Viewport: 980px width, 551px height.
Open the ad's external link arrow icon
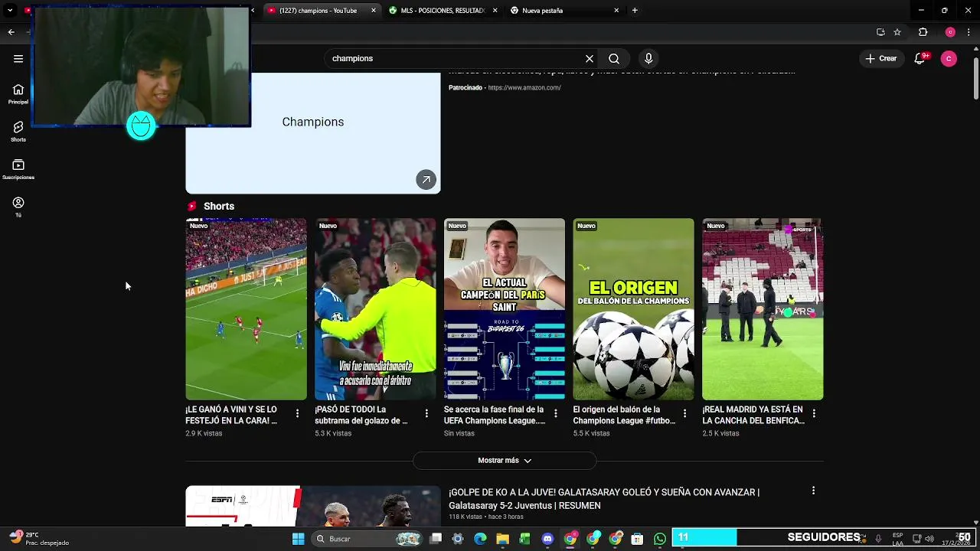point(426,180)
